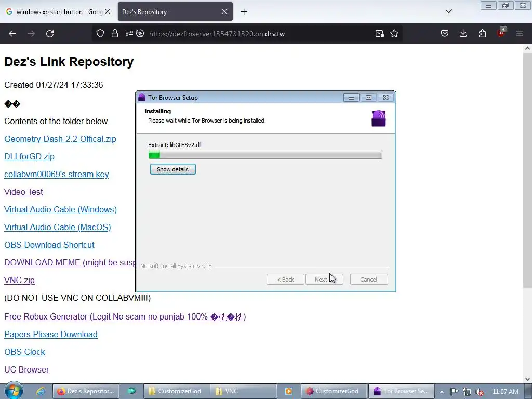Select 'Created 01/27/24 17:33:36' text
The image size is (532, 399).
click(x=54, y=85)
